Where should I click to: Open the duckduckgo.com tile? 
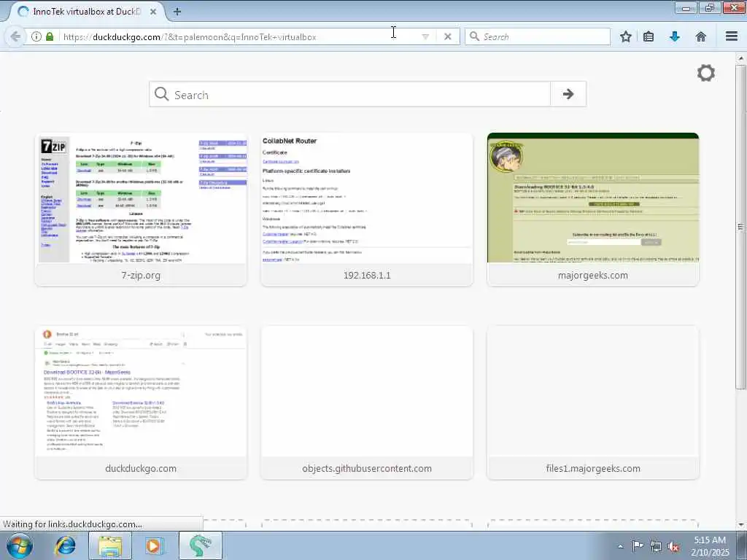coord(141,402)
